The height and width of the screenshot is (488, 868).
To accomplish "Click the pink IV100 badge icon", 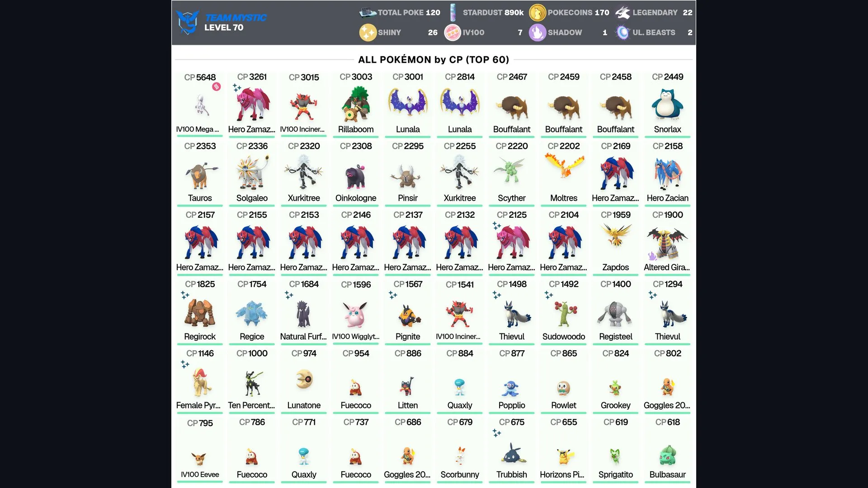I will [453, 33].
